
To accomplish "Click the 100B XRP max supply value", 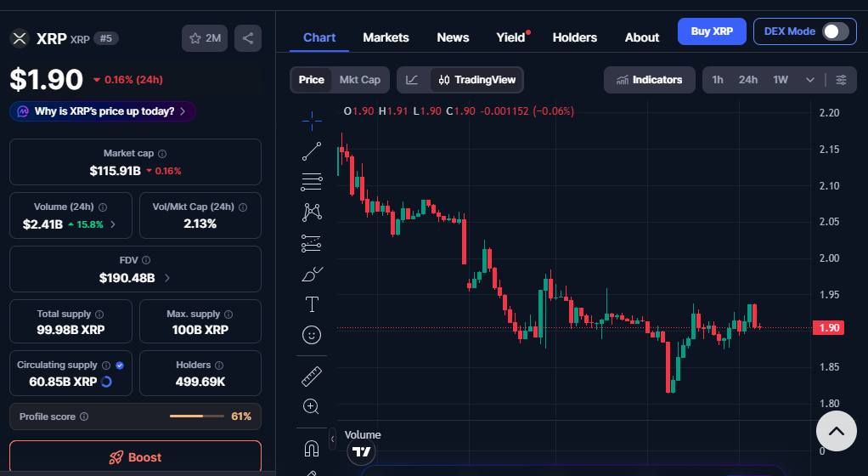I will (200, 330).
